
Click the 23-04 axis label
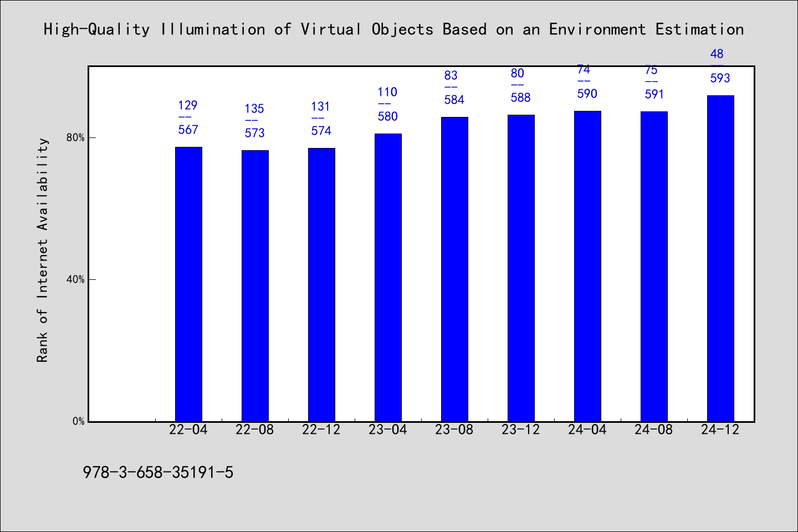pyautogui.click(x=388, y=430)
